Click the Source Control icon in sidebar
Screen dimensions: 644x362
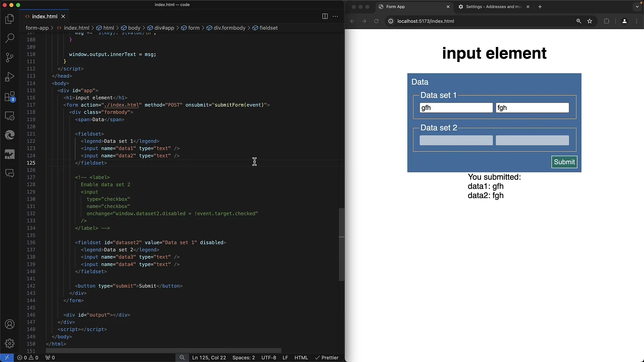click(x=10, y=57)
